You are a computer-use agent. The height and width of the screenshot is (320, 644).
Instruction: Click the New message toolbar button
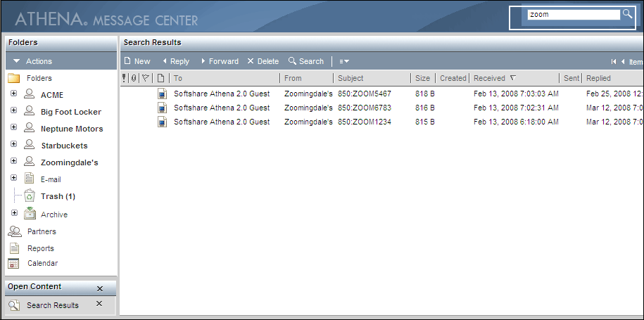[x=137, y=61]
